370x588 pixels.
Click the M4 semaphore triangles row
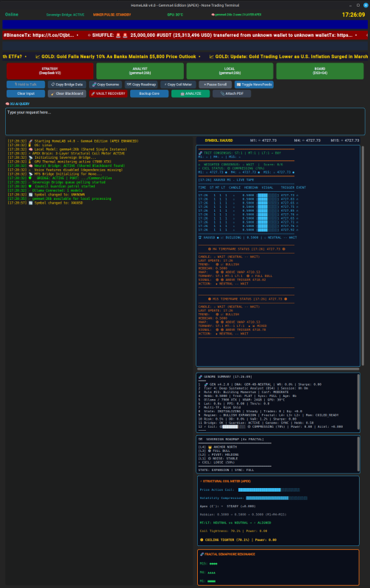click(207, 573)
